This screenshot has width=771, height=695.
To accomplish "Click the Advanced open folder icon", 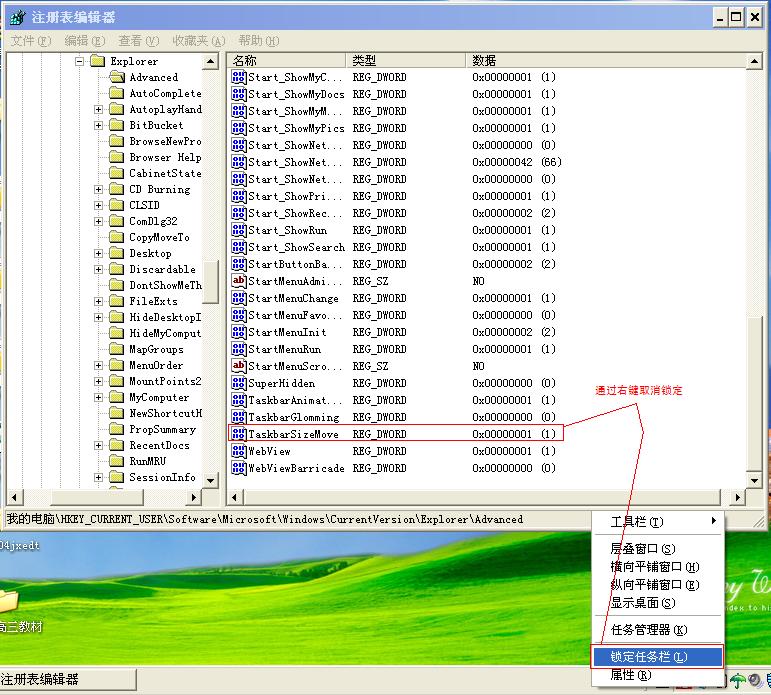I will [117, 77].
